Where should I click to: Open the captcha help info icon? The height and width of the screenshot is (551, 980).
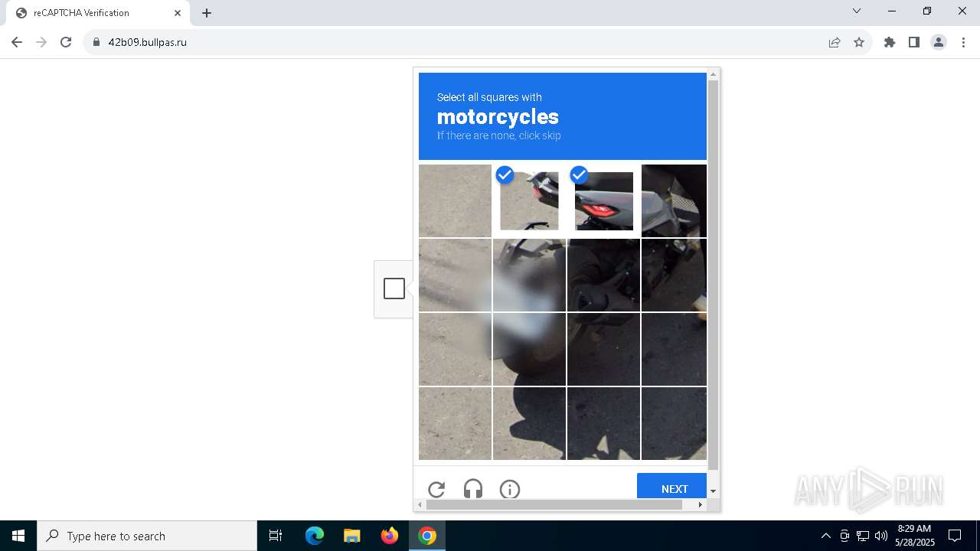[510, 489]
